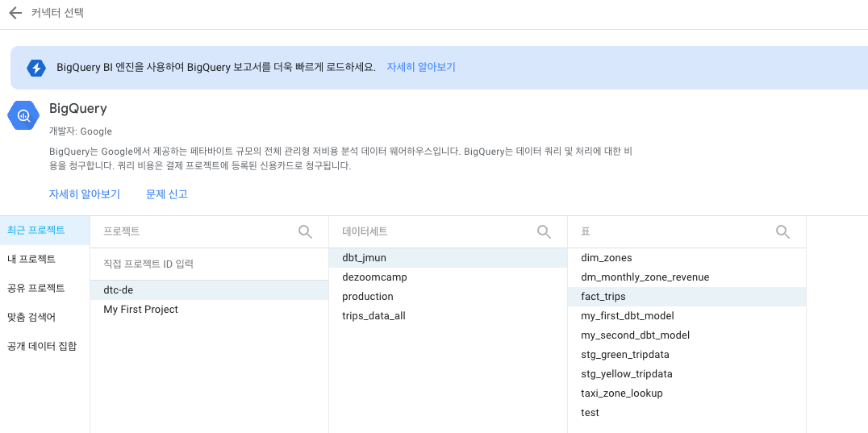Click 직접 프로젝트 ID 입력 option
The width and height of the screenshot is (868, 433).
[209, 264]
